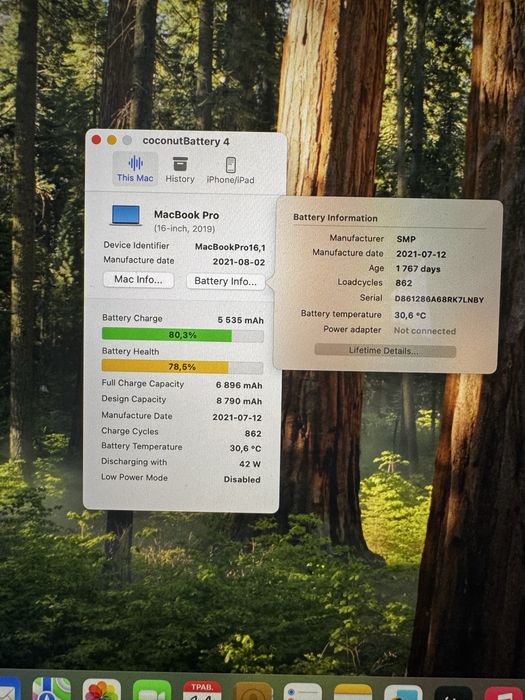Click the Discharging with 42 W value
Image resolution: width=525 pixels, height=700 pixels.
pos(250,464)
